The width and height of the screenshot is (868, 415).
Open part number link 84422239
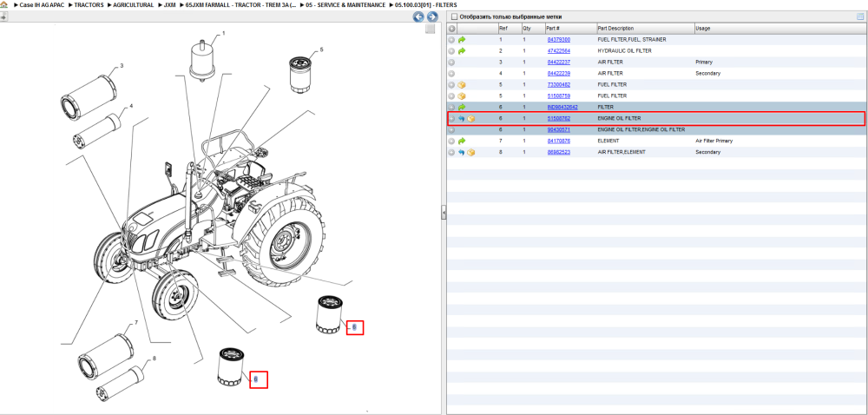pyautogui.click(x=558, y=74)
